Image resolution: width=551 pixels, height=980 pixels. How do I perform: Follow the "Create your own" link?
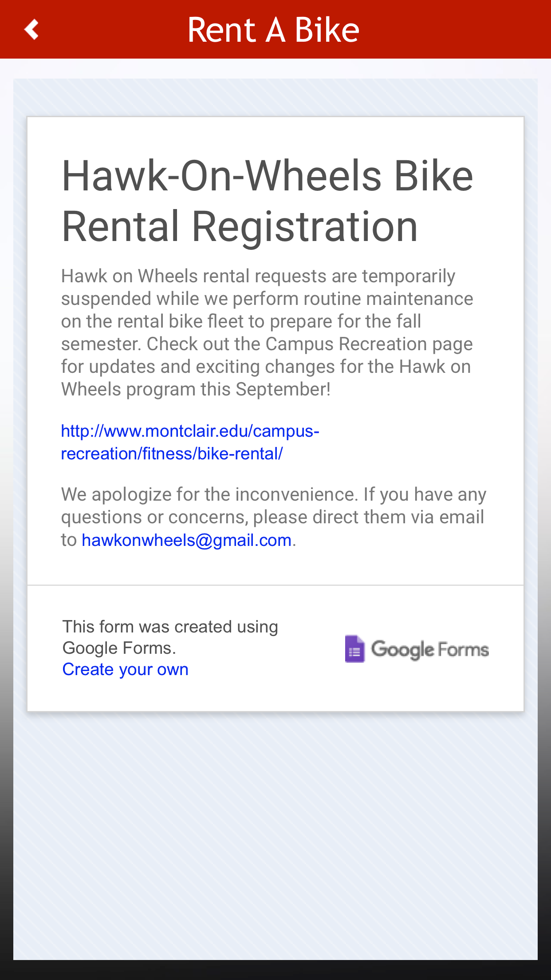point(125,669)
